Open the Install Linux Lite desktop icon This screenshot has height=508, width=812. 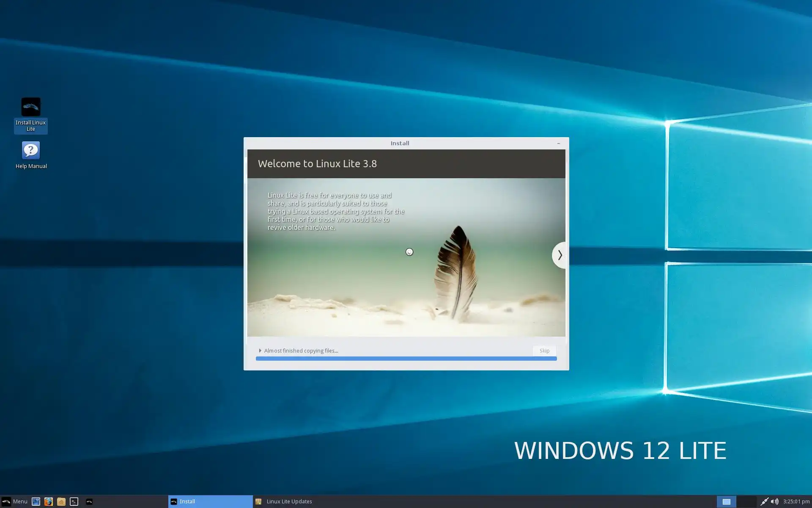point(30,108)
